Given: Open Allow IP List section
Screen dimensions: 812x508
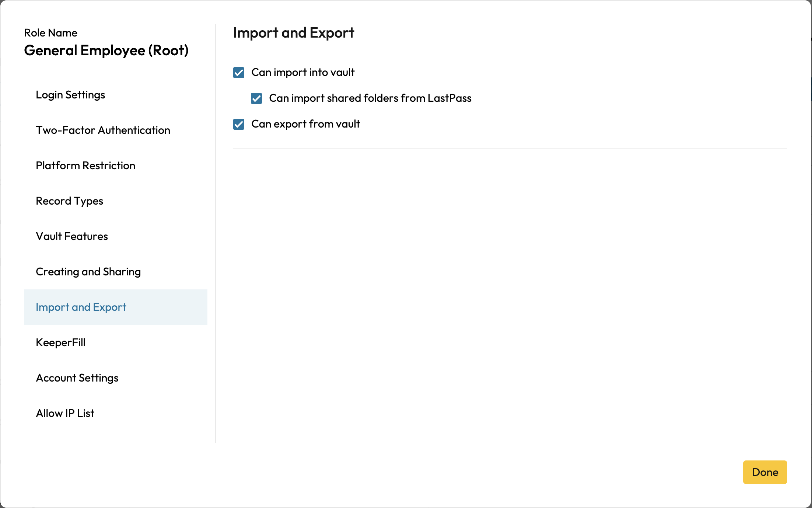Looking at the screenshot, I should click(x=65, y=413).
